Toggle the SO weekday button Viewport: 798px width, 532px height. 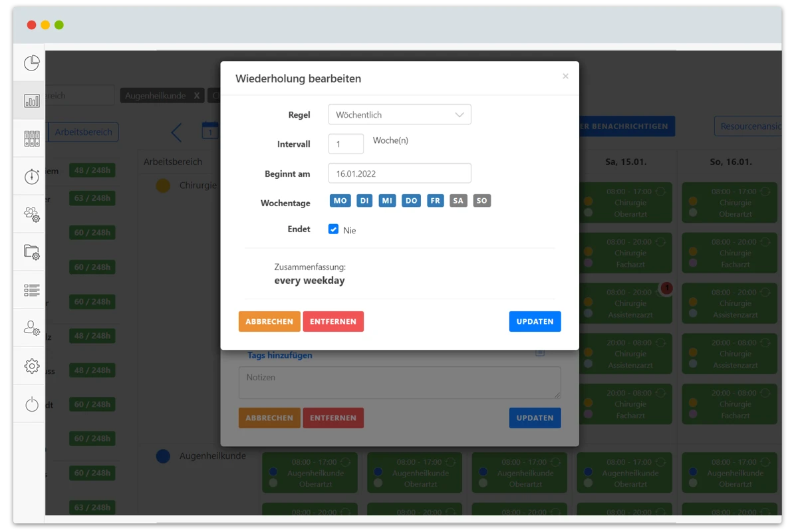pyautogui.click(x=481, y=201)
